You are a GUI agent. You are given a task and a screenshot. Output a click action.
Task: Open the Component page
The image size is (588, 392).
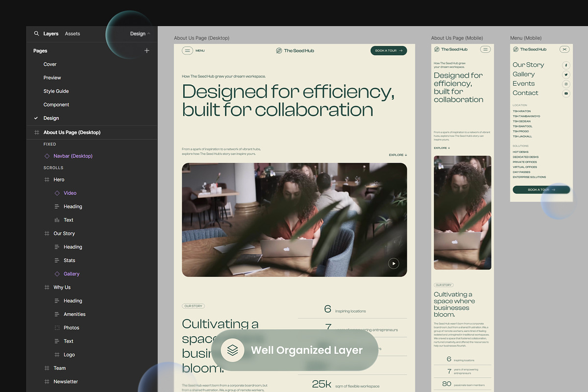pos(56,104)
